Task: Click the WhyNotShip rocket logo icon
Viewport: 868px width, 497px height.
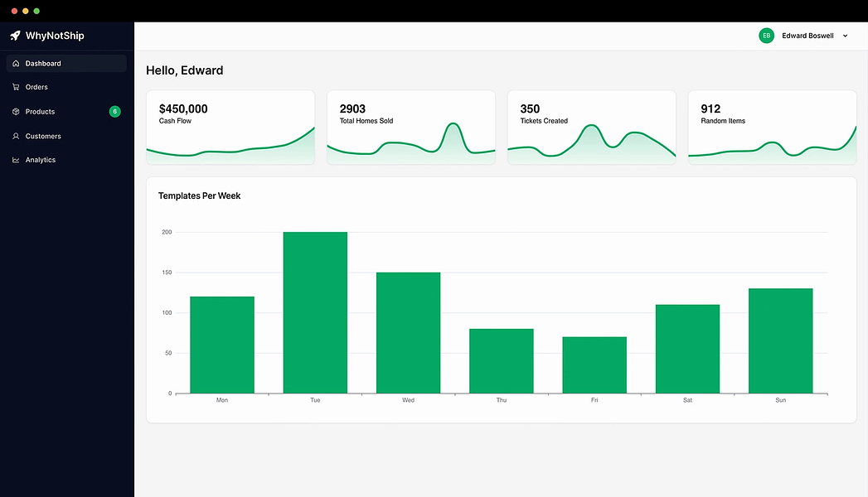Action: click(15, 36)
